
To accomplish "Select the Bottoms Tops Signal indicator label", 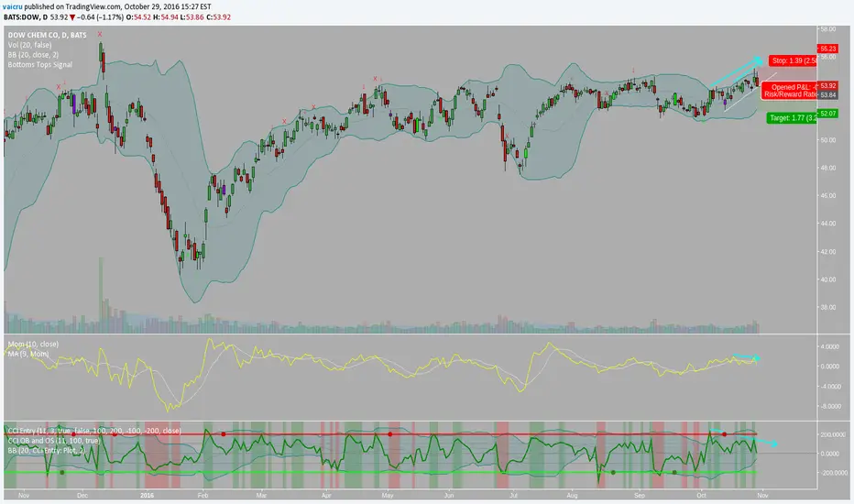I will [x=39, y=64].
